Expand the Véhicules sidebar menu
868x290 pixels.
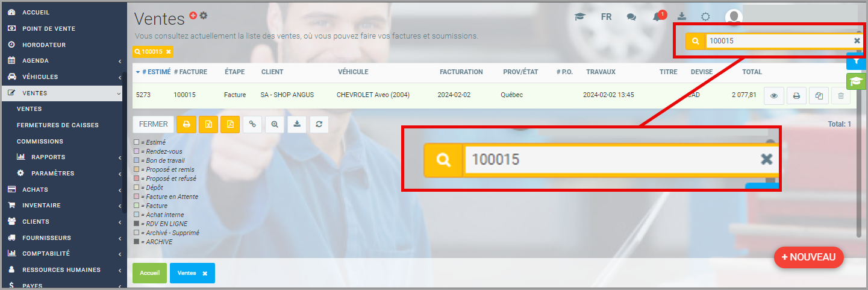coord(63,77)
